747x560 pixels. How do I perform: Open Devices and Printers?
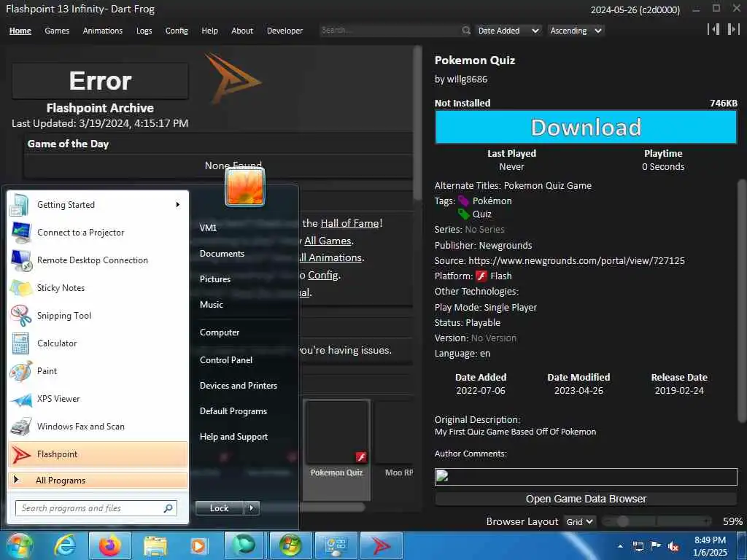click(x=239, y=386)
